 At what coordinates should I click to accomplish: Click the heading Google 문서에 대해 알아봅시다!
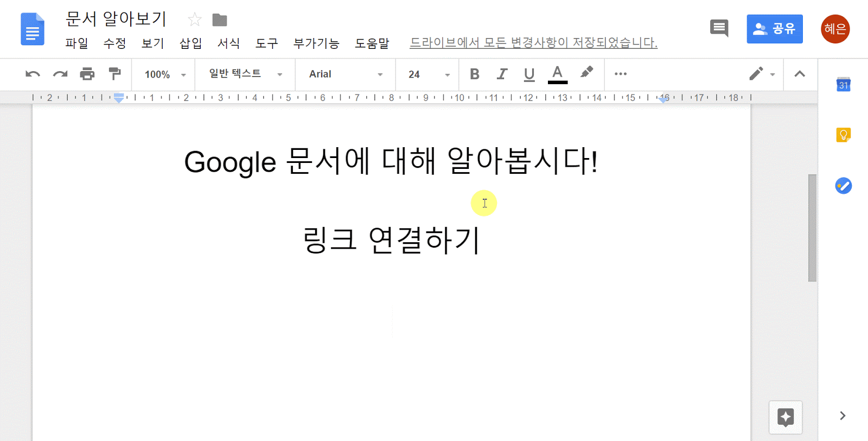pos(391,161)
